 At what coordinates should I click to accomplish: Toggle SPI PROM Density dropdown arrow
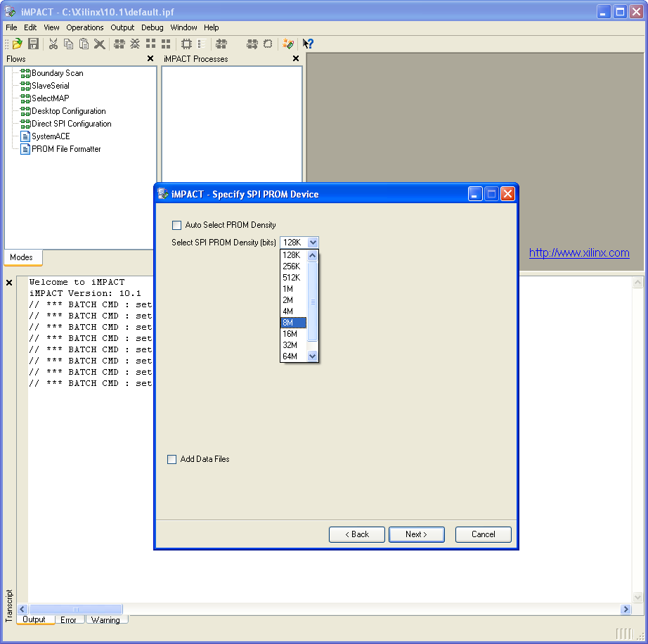[313, 243]
